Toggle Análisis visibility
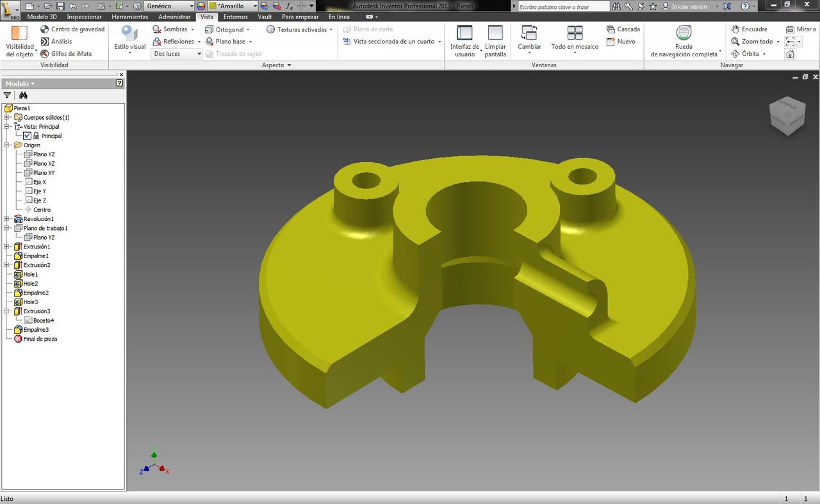The height and width of the screenshot is (504, 820). [56, 42]
